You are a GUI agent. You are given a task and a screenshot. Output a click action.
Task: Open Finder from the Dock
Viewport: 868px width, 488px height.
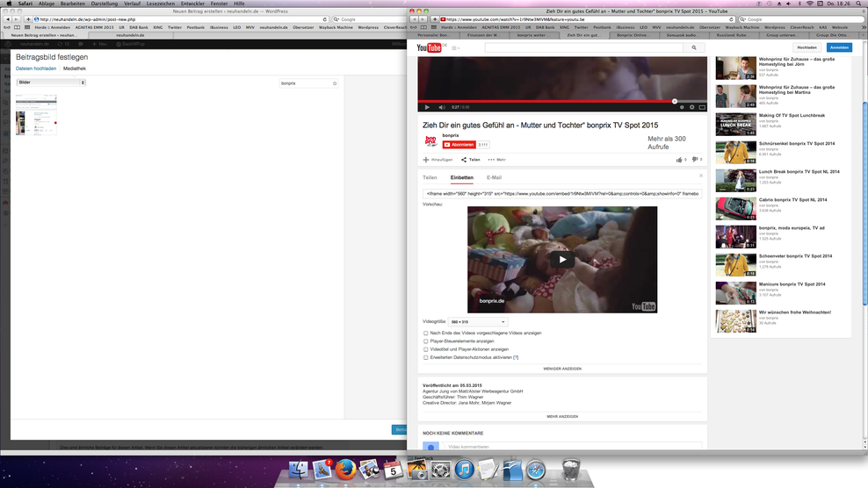pos(299,470)
